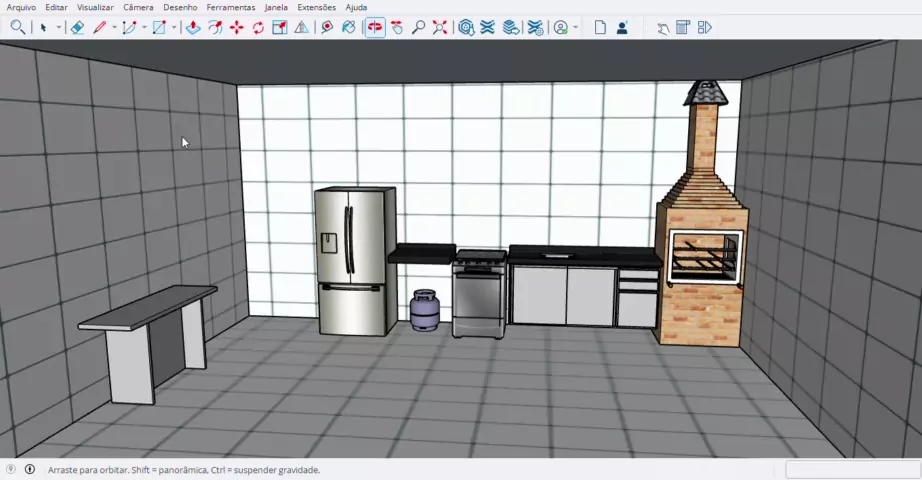The height and width of the screenshot is (480, 922).
Task: Select the Eraser tool
Action: [x=77, y=28]
